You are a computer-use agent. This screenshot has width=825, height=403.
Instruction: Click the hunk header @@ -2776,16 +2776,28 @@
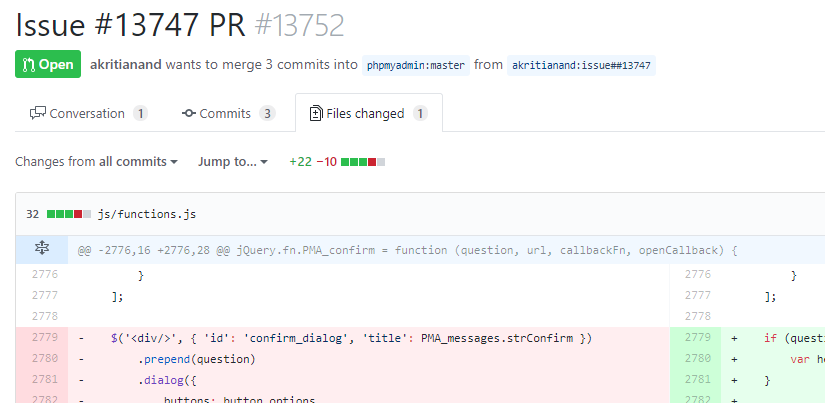153,250
